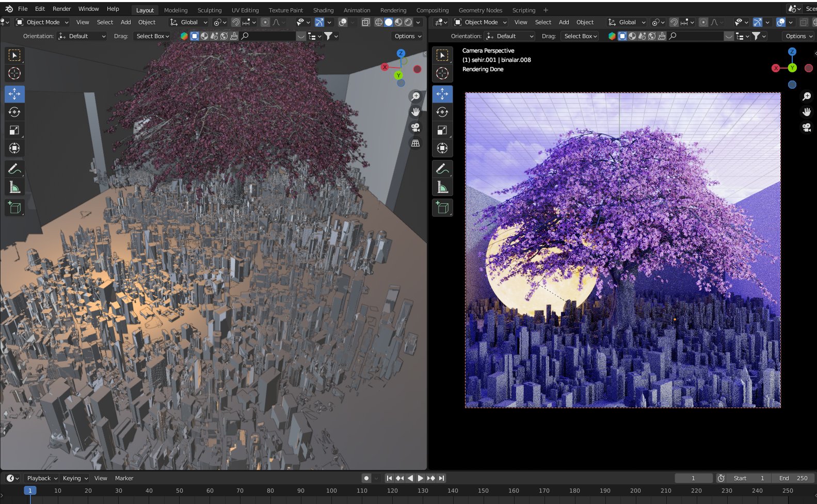Select the Rotate tool in right camera viewport toolbar
This screenshot has height=504, width=817.
coord(442,112)
